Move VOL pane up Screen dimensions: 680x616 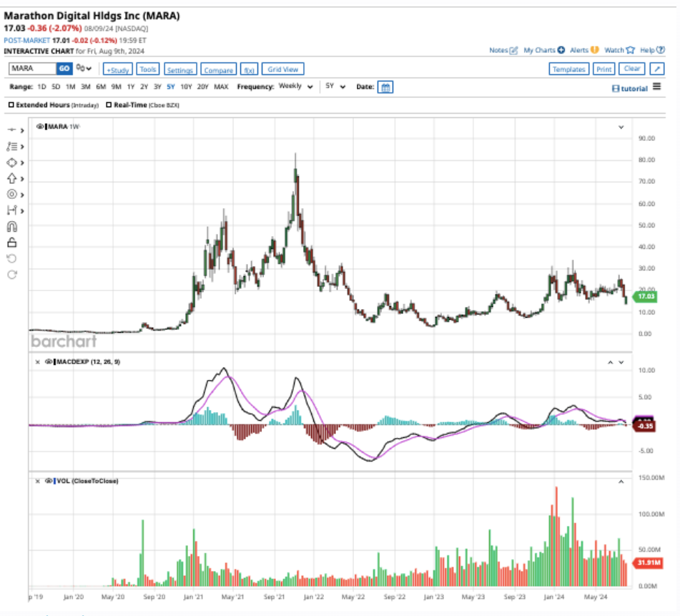tap(621, 481)
